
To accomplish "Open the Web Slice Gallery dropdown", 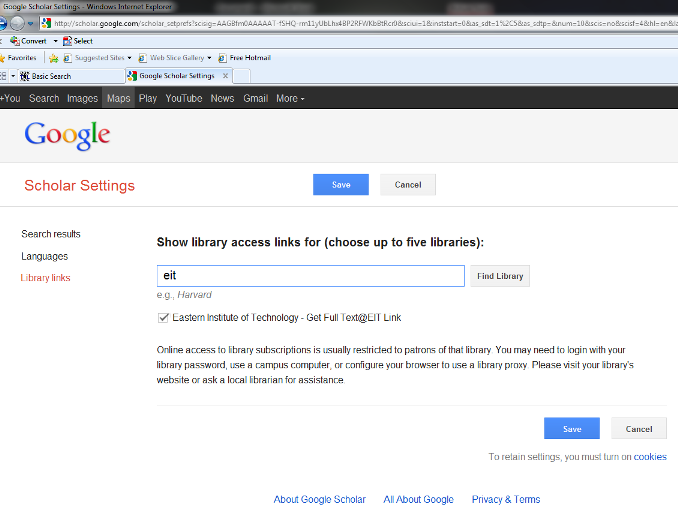I will click(x=209, y=58).
